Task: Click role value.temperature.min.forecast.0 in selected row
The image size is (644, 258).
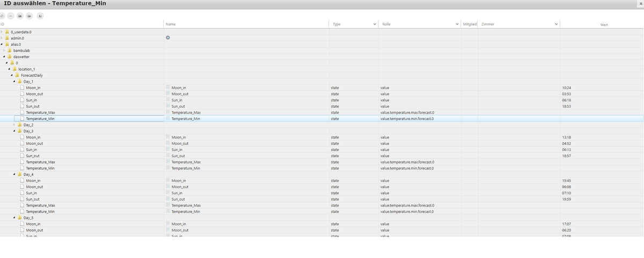Action: (407, 119)
